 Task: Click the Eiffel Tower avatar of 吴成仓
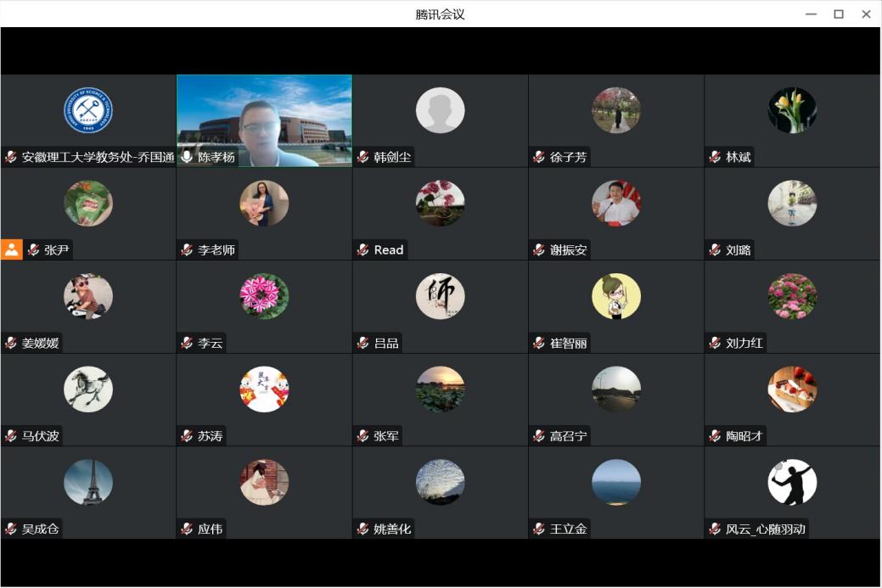[88, 482]
